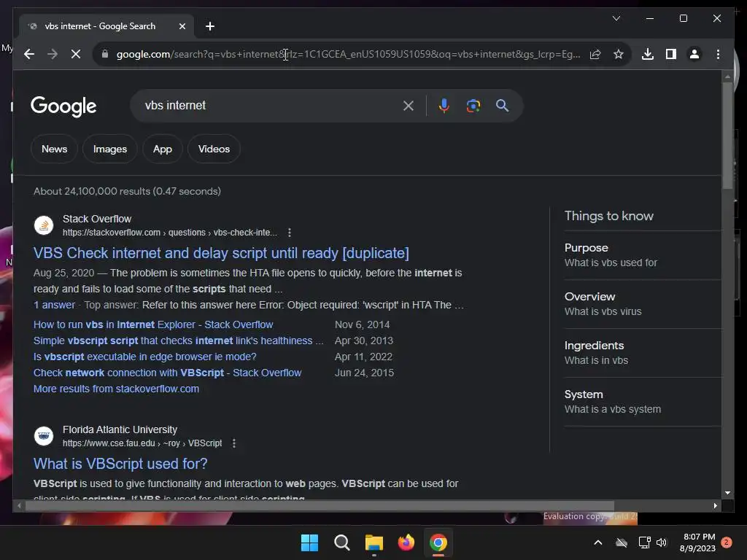Open the 8:07 PM clock
This screenshot has height=560, width=747.
[x=697, y=542]
